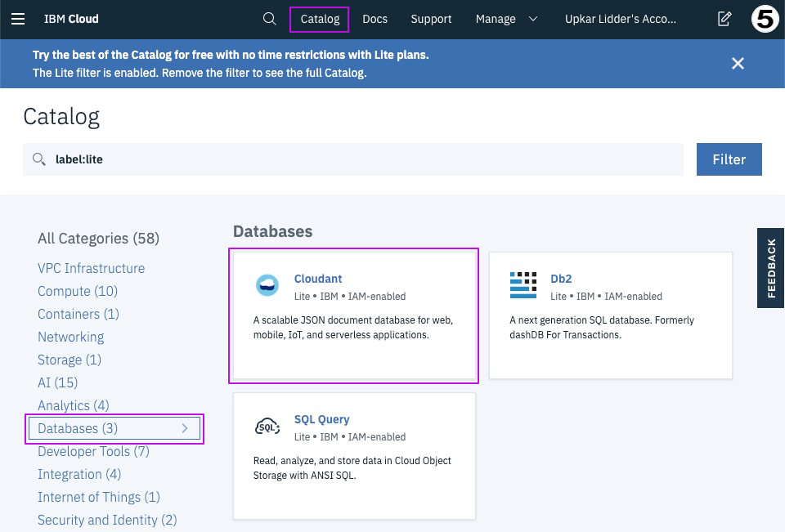Open Upkar Lidder's Account switcher
785x532 pixels.
(621, 19)
